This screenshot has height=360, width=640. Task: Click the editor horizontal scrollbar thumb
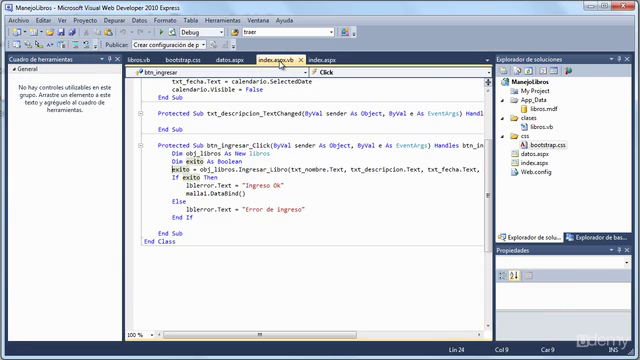tap(260, 335)
